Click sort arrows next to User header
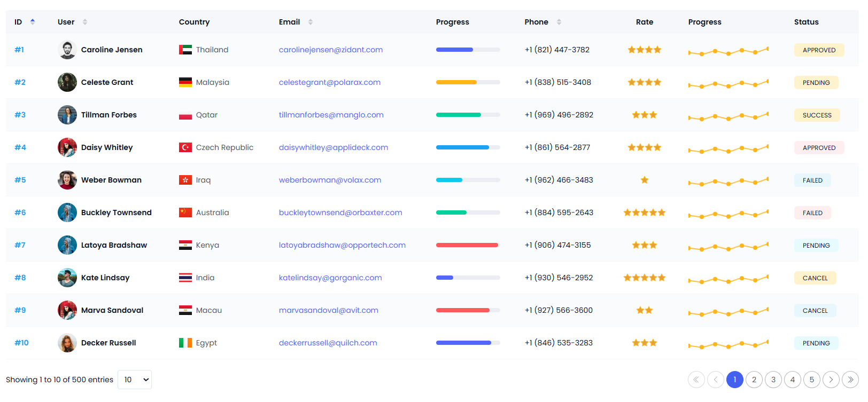868x402 pixels. point(85,22)
